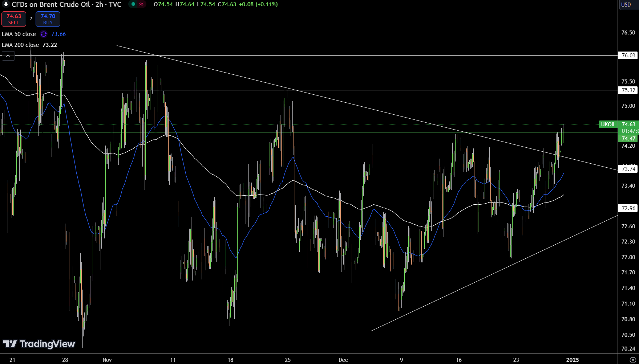Viewport: 639px width, 364px height.
Task: Click the OHLC values readout in header
Action: (x=216, y=4)
